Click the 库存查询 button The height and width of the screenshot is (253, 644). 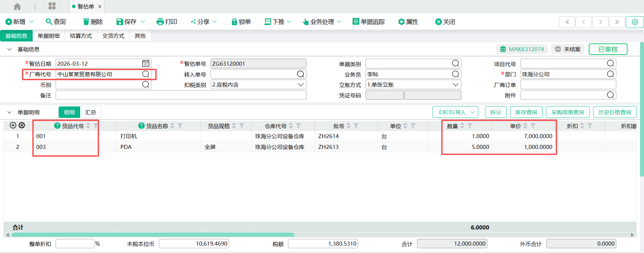(526, 112)
